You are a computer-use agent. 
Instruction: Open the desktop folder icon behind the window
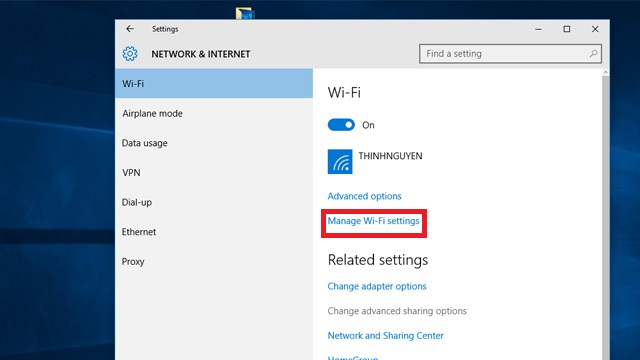(245, 13)
